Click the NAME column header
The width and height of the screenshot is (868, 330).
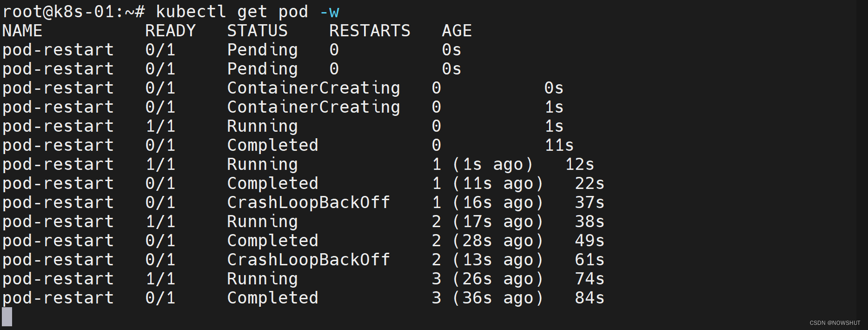point(22,31)
